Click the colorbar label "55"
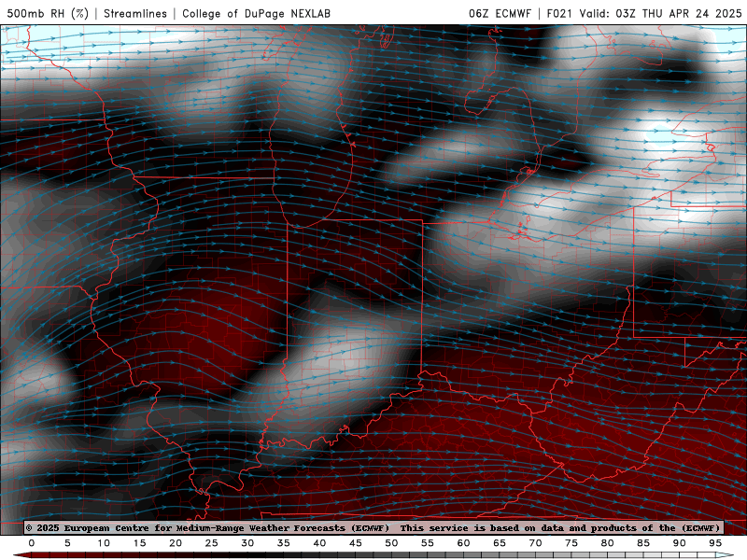This screenshot has width=747, height=560. pyautogui.click(x=428, y=543)
